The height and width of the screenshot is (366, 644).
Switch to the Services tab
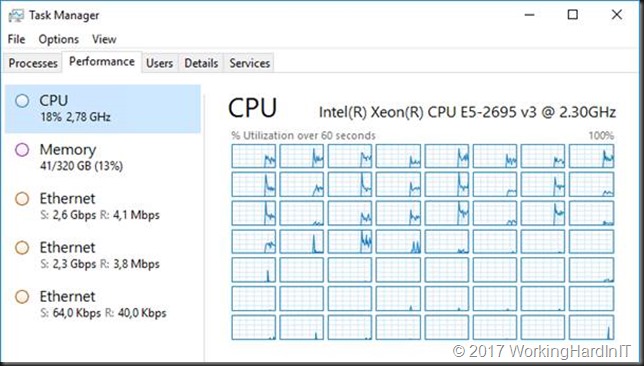pyautogui.click(x=249, y=63)
